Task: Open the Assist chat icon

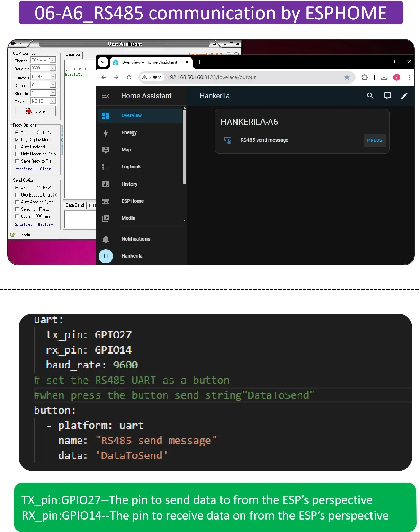Action: point(387,96)
